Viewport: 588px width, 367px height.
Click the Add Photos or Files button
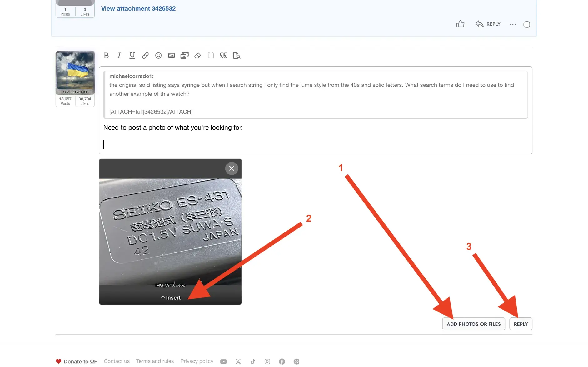point(474,324)
